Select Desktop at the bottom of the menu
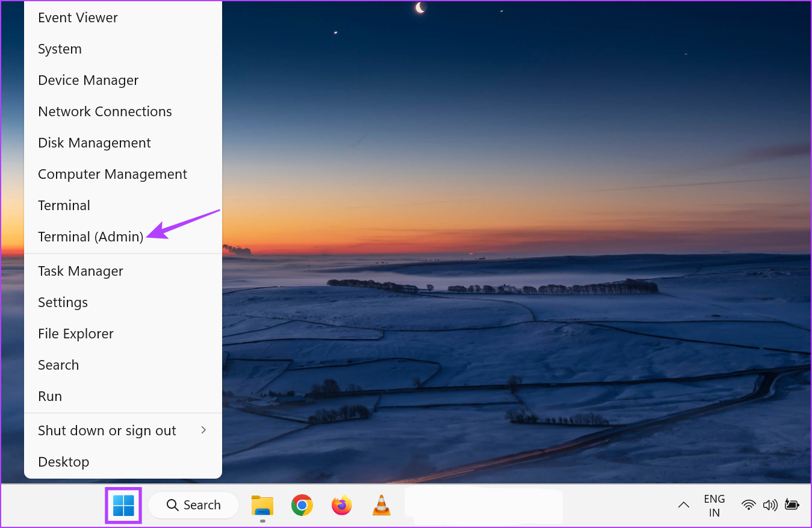 [x=63, y=461]
